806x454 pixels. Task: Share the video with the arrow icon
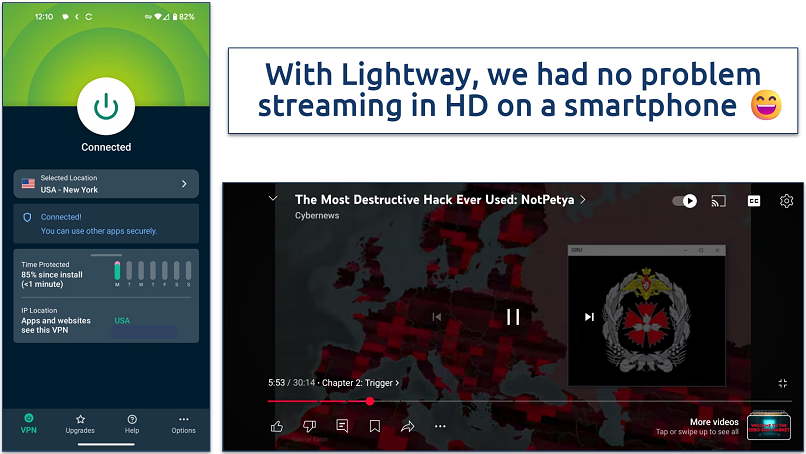[x=407, y=426]
